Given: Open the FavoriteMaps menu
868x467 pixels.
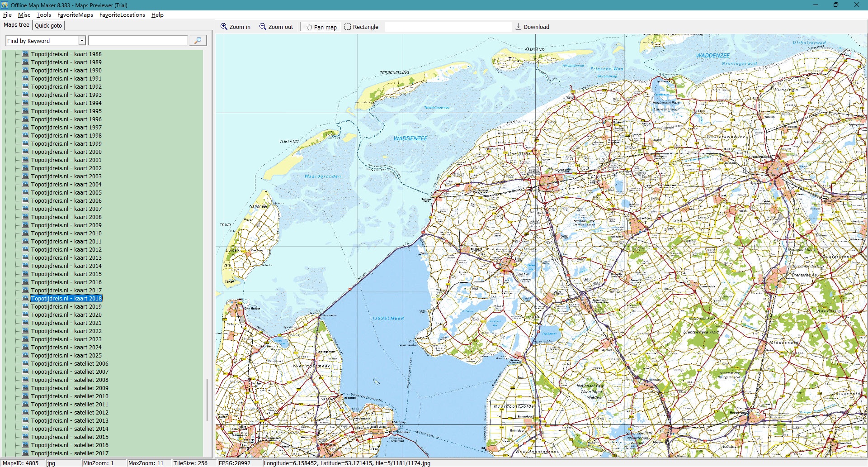Looking at the screenshot, I should coord(75,15).
